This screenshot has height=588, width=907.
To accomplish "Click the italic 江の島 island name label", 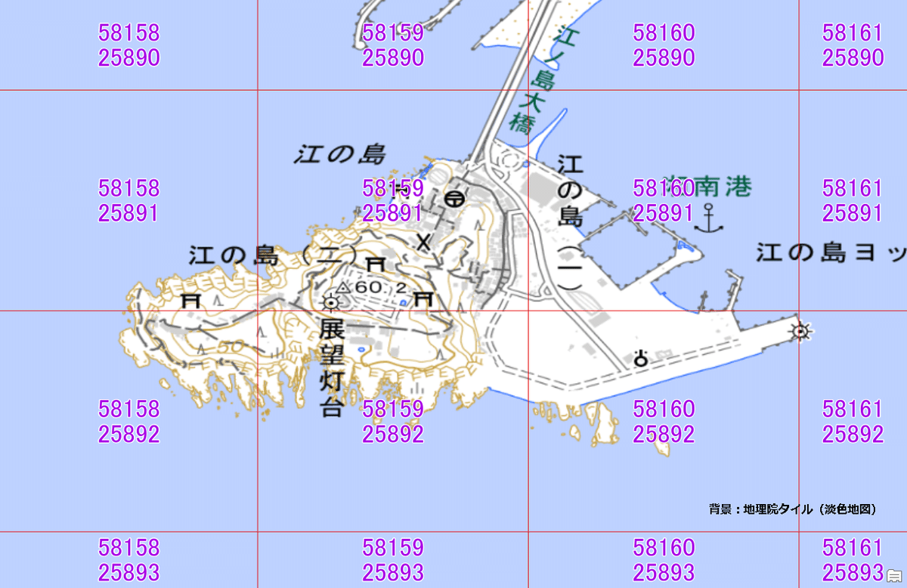I will (340, 155).
